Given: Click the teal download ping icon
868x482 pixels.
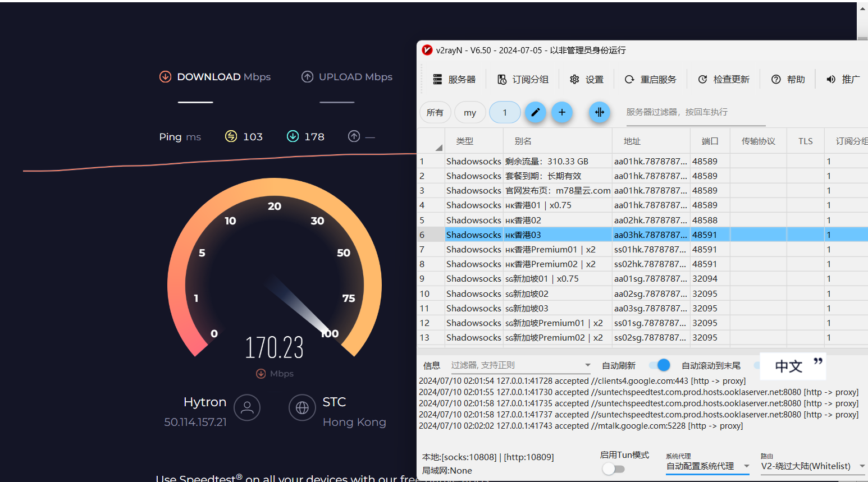Looking at the screenshot, I should 293,136.
